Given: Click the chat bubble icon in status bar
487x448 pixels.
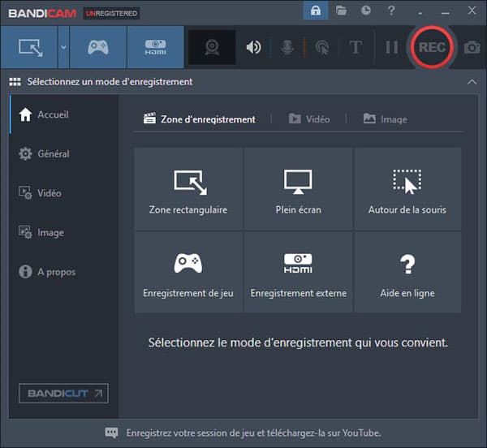Looking at the screenshot, I should [111, 433].
